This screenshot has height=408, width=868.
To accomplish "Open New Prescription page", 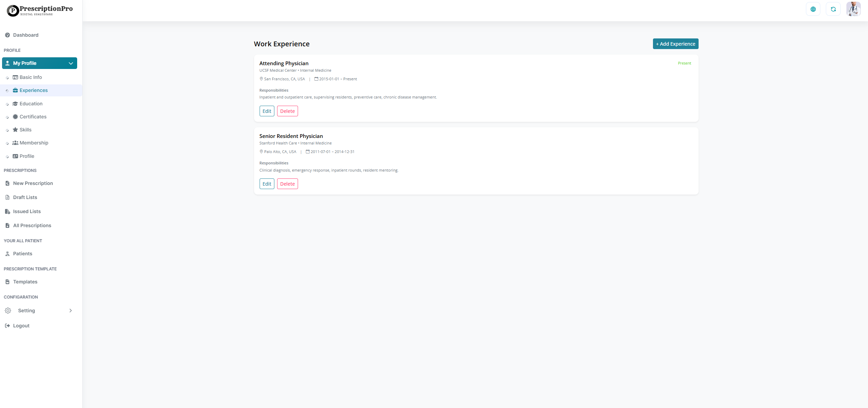I will [x=33, y=183].
